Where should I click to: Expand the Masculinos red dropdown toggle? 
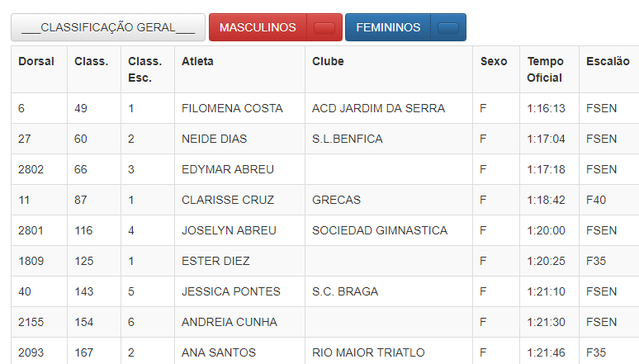(x=324, y=27)
